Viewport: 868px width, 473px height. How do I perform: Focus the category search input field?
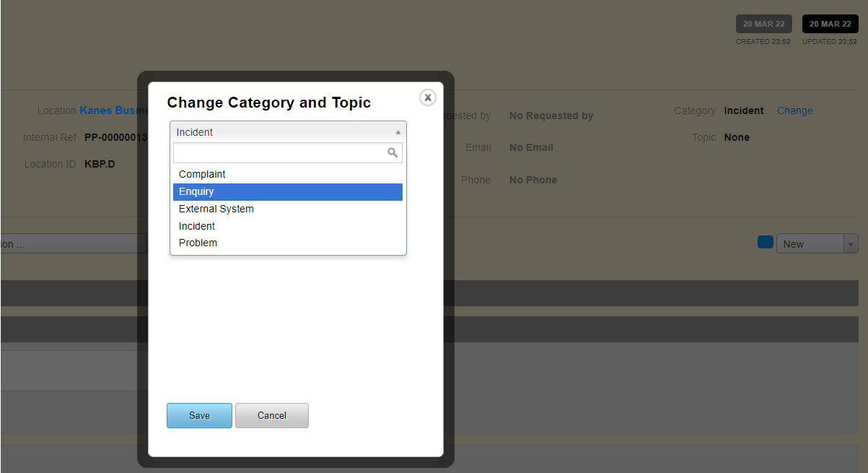(280, 152)
